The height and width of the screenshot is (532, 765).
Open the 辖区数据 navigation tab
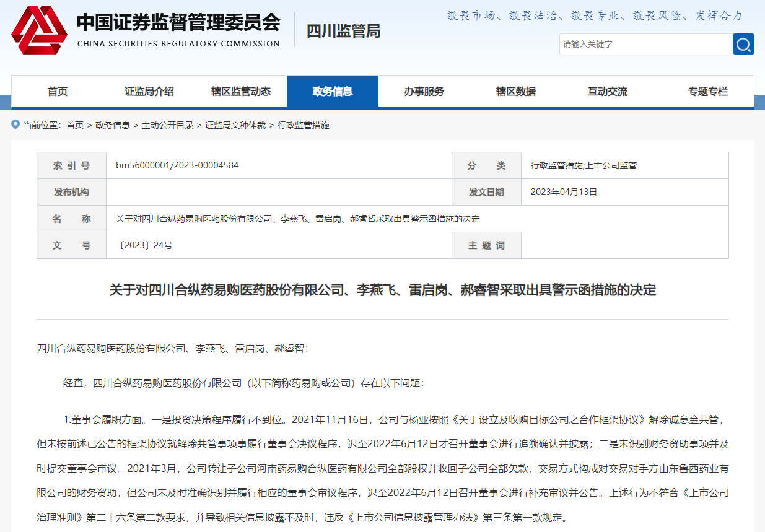tap(516, 92)
